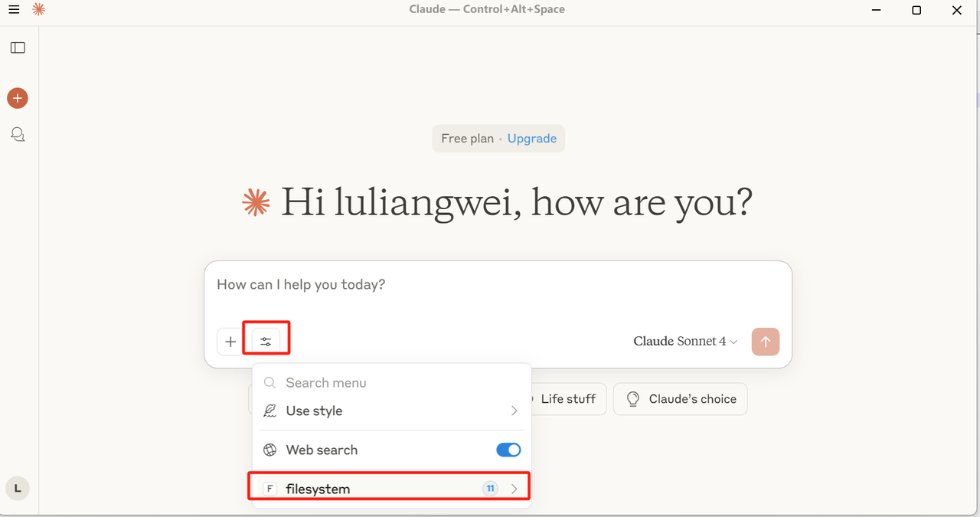980x517 pixels.
Task: Toggle the sidebar panel icon
Action: (18, 47)
